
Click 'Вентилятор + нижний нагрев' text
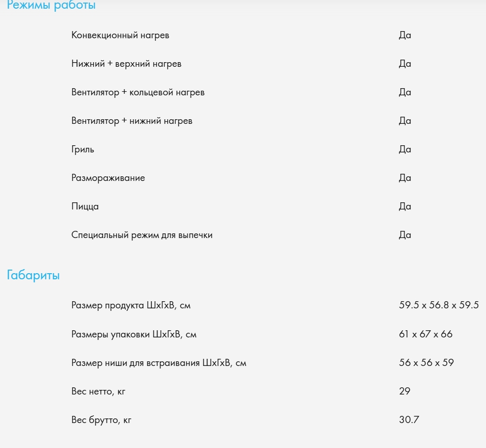132,121
